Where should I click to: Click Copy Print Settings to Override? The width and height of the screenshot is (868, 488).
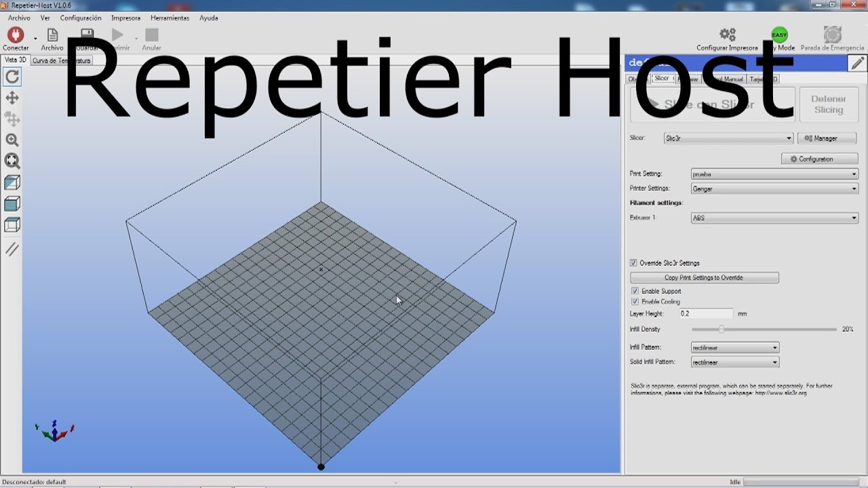tap(704, 278)
